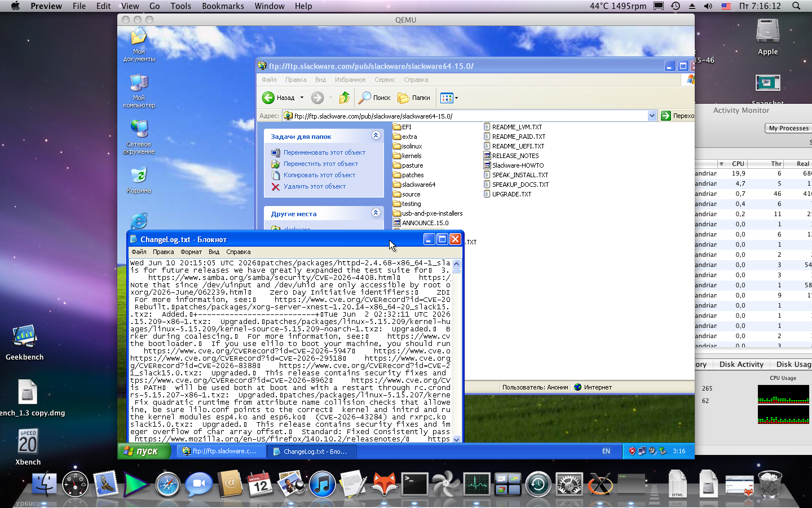Image resolution: width=812 pixels, height=508 pixels.
Task: Switch to the Disk Activity tab
Action: click(x=741, y=364)
